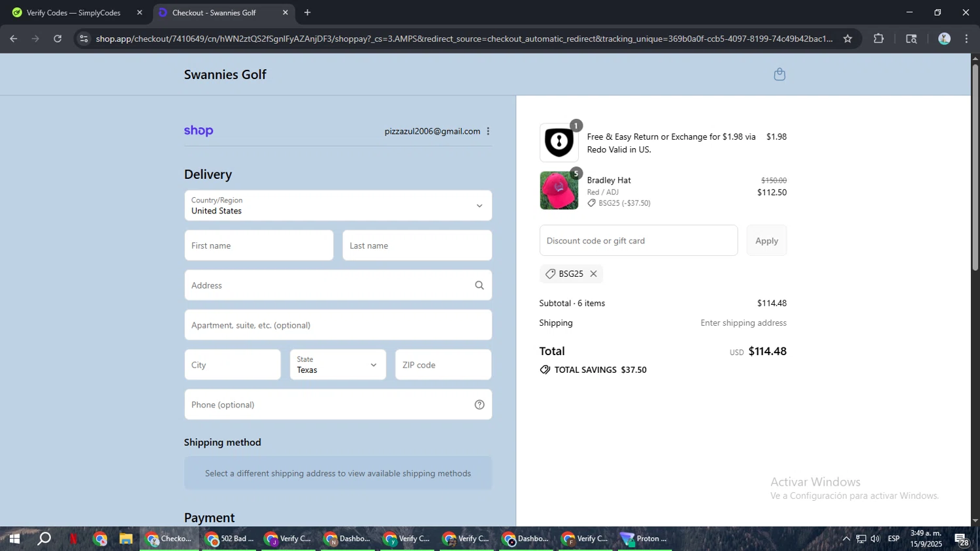The width and height of the screenshot is (980, 551).
Task: Reload the checkout page
Action: tap(57, 39)
